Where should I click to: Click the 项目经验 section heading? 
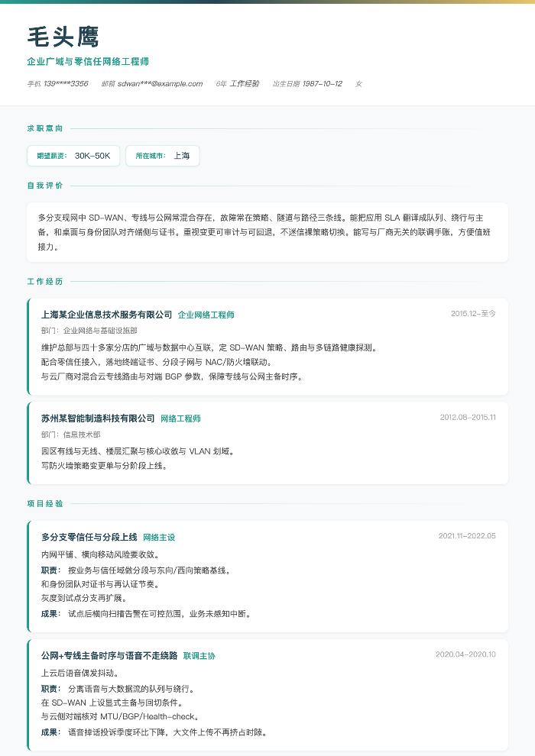pos(45,503)
